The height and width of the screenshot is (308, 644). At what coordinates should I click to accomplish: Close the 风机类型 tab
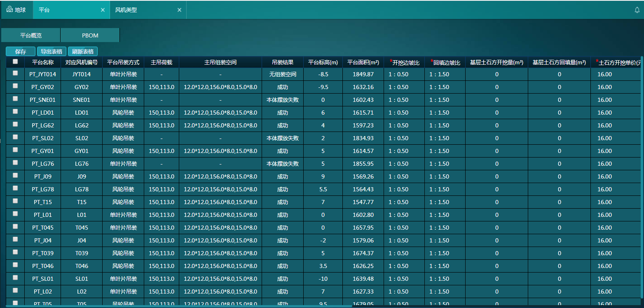click(179, 10)
